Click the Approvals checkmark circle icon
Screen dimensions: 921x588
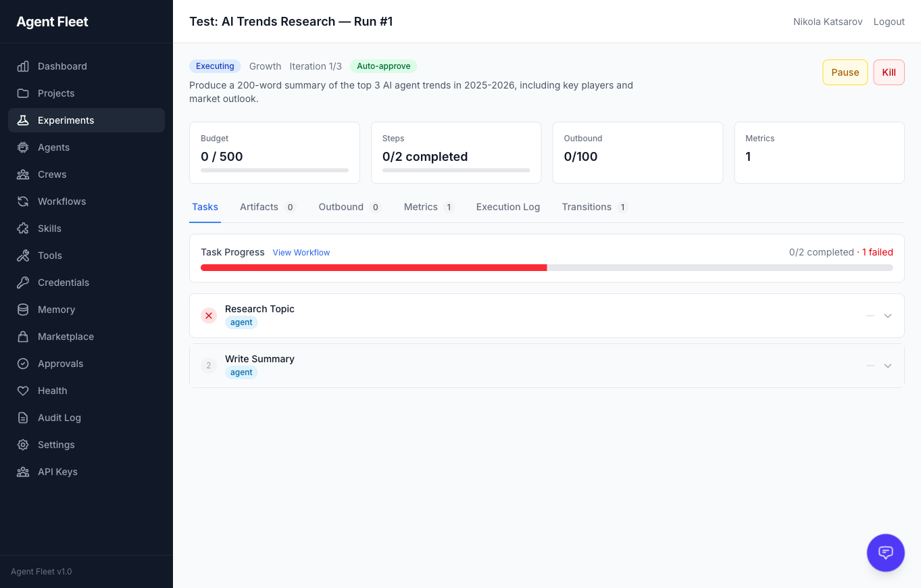point(23,364)
